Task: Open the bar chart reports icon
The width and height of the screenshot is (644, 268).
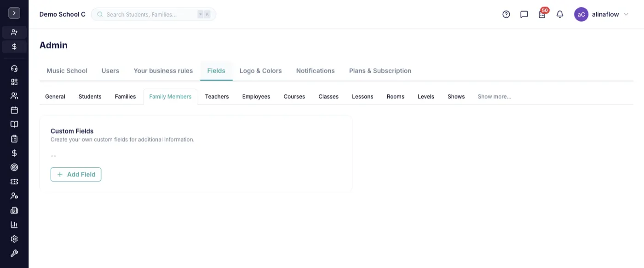Action: [x=14, y=225]
